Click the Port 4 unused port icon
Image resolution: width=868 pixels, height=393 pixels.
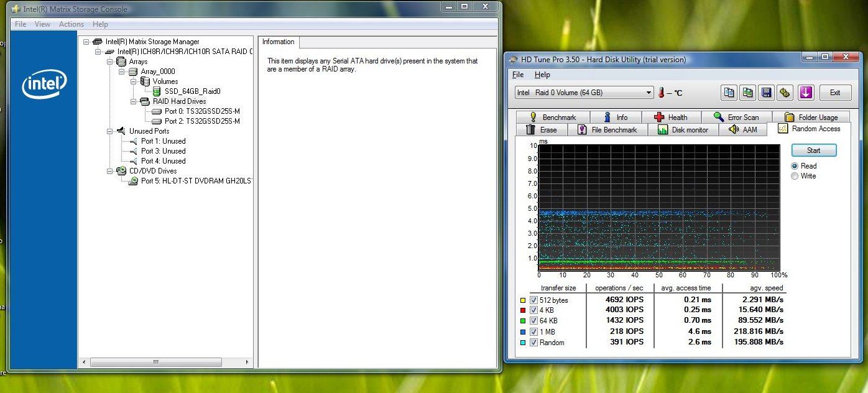[134, 161]
